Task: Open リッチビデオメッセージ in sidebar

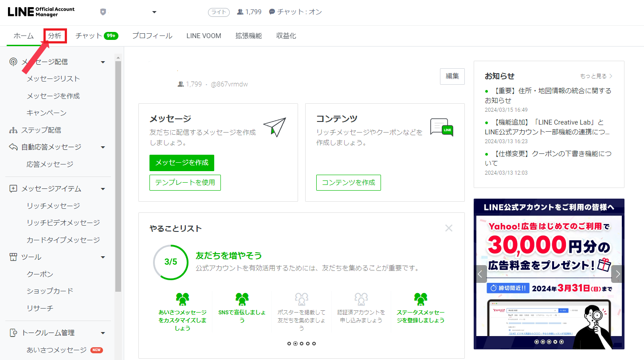Action: click(63, 223)
